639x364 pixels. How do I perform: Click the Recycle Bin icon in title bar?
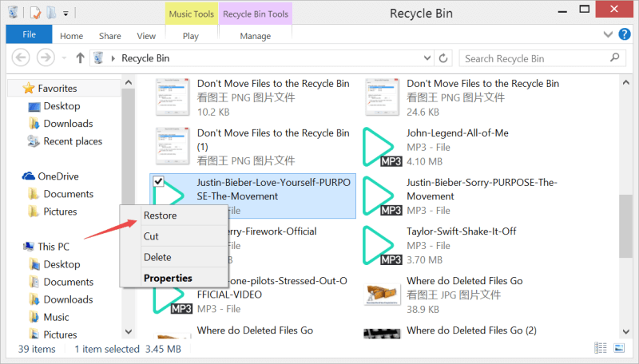click(13, 13)
